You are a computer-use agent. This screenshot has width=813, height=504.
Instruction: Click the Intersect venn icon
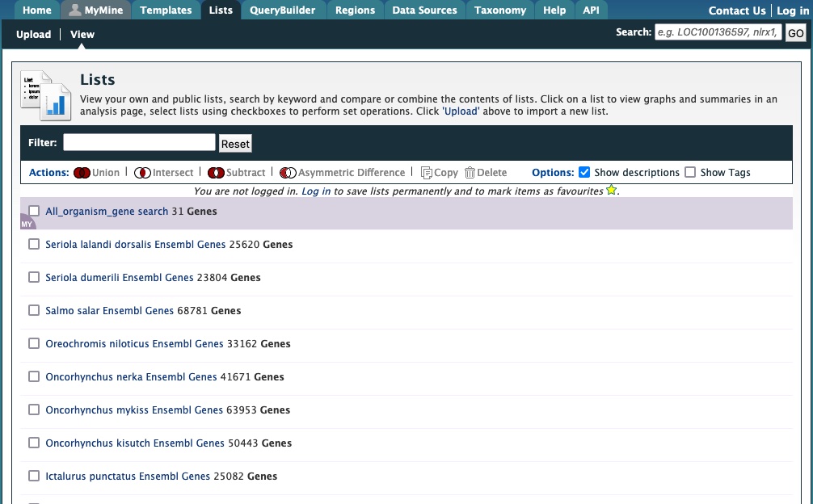(x=142, y=173)
